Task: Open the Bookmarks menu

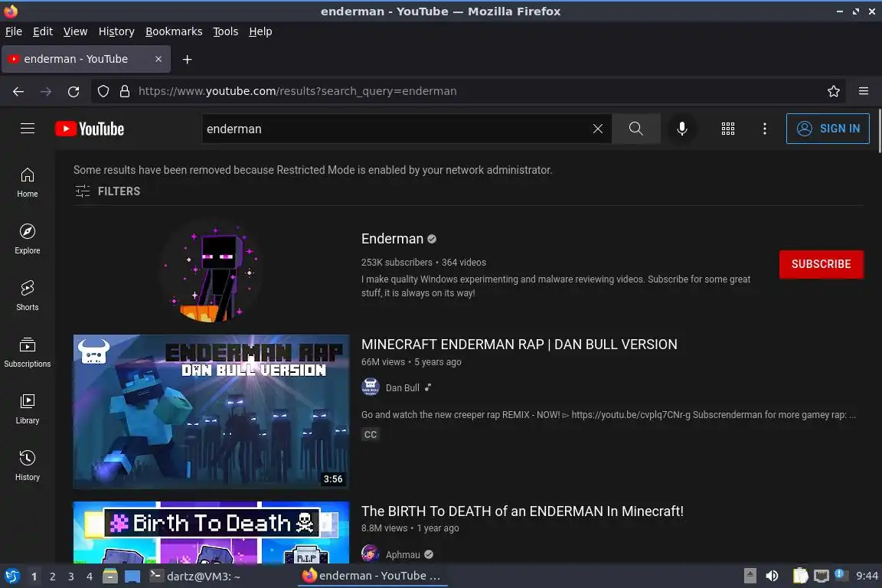Action: pos(174,31)
